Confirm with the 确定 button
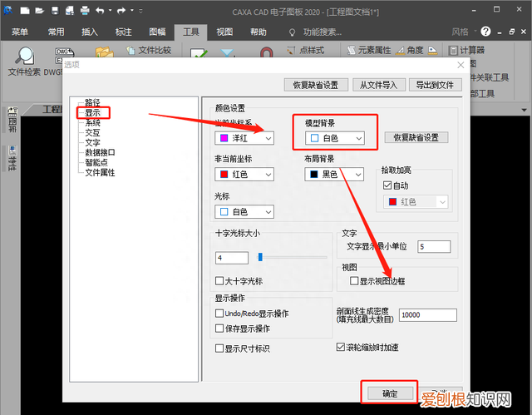The width and height of the screenshot is (532, 415). point(390,393)
